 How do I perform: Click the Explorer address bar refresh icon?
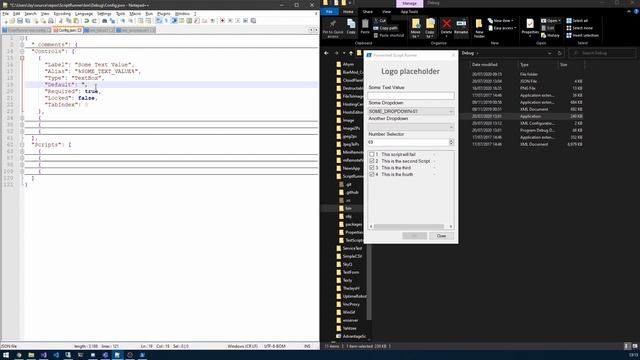coord(560,53)
